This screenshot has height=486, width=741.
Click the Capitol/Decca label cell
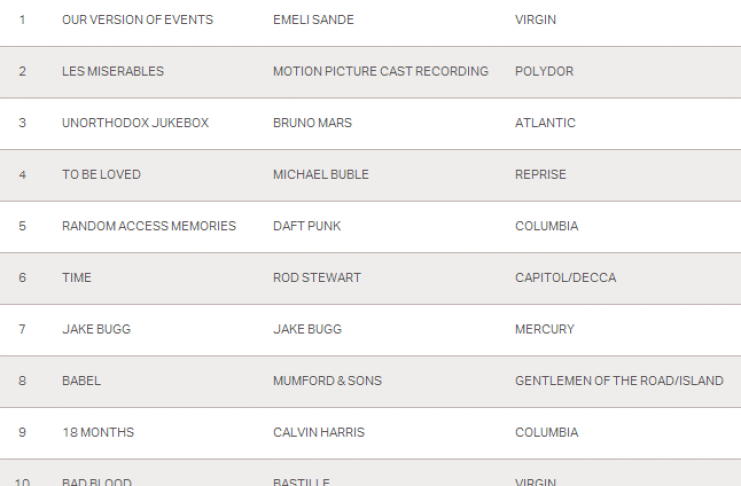(565, 278)
